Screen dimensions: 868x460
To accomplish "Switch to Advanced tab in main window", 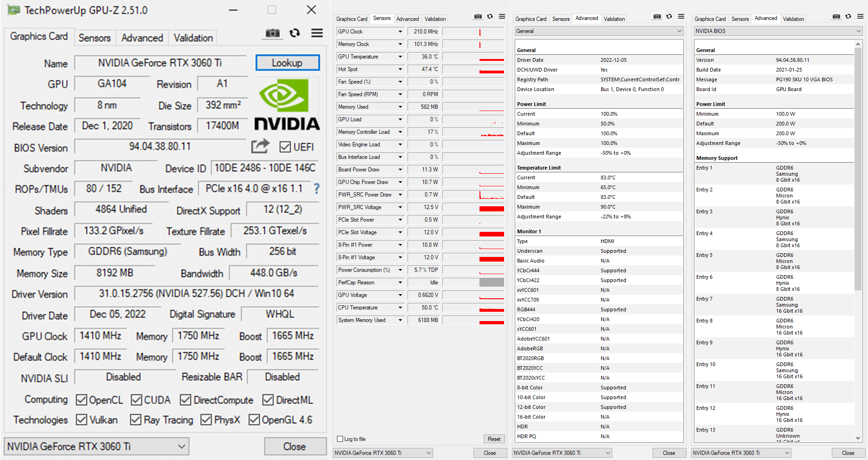I will 142,38.
